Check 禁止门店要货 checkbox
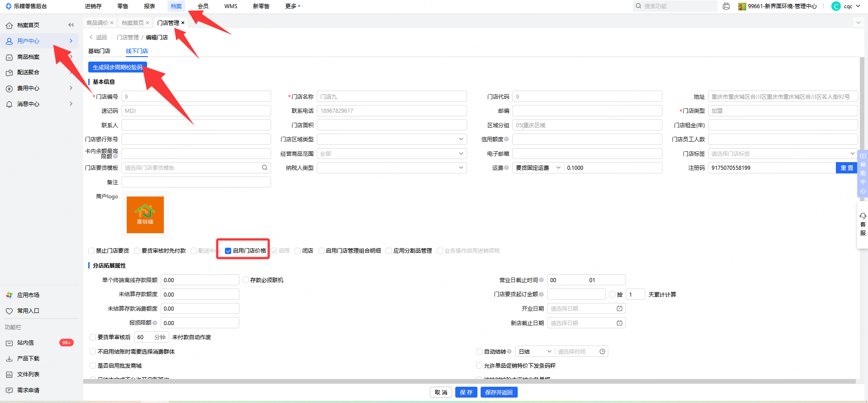The height and width of the screenshot is (403, 868). (x=91, y=251)
